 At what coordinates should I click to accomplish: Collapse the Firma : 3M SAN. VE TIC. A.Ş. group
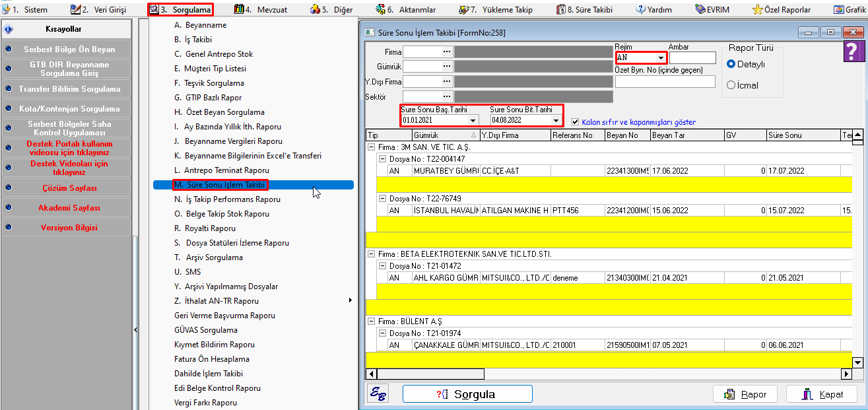tap(372, 147)
